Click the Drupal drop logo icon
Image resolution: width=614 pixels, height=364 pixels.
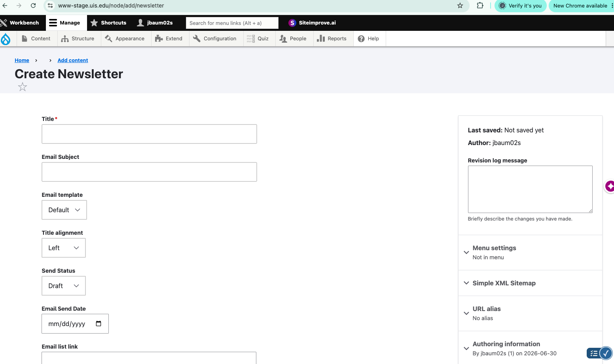[x=6, y=39]
